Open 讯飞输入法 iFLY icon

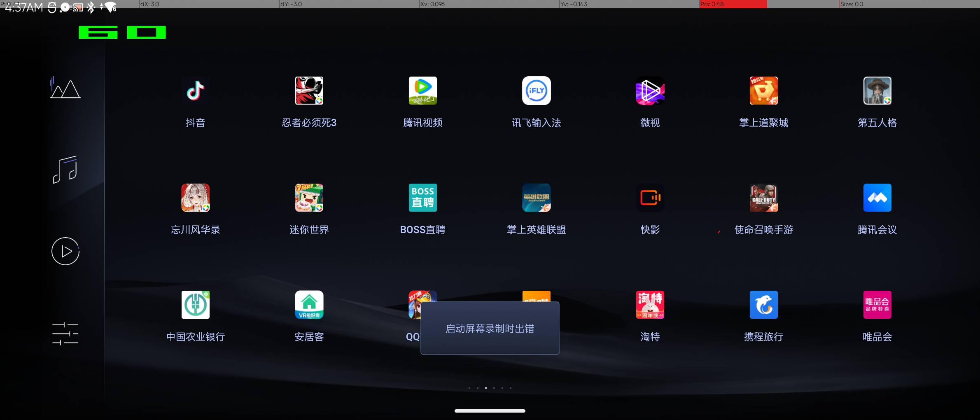[537, 91]
